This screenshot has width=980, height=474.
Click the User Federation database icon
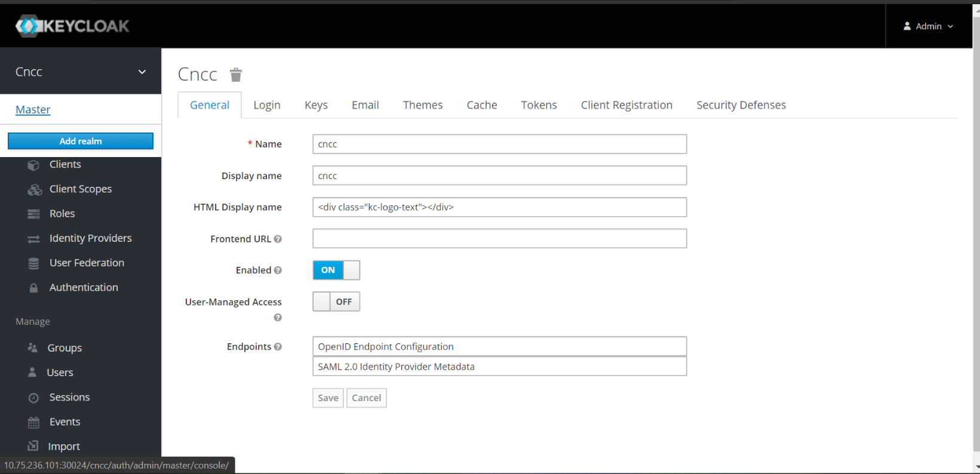[33, 263]
